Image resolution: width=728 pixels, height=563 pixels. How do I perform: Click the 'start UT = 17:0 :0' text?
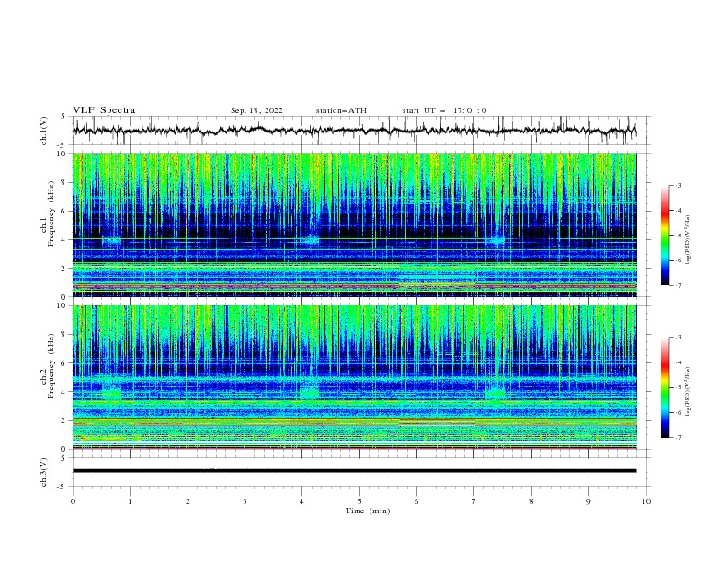(444, 110)
